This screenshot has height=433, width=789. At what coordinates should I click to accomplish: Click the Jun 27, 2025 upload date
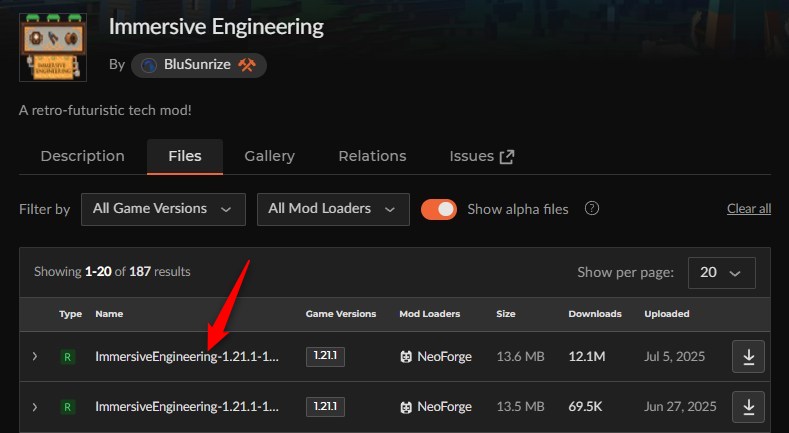[680, 407]
